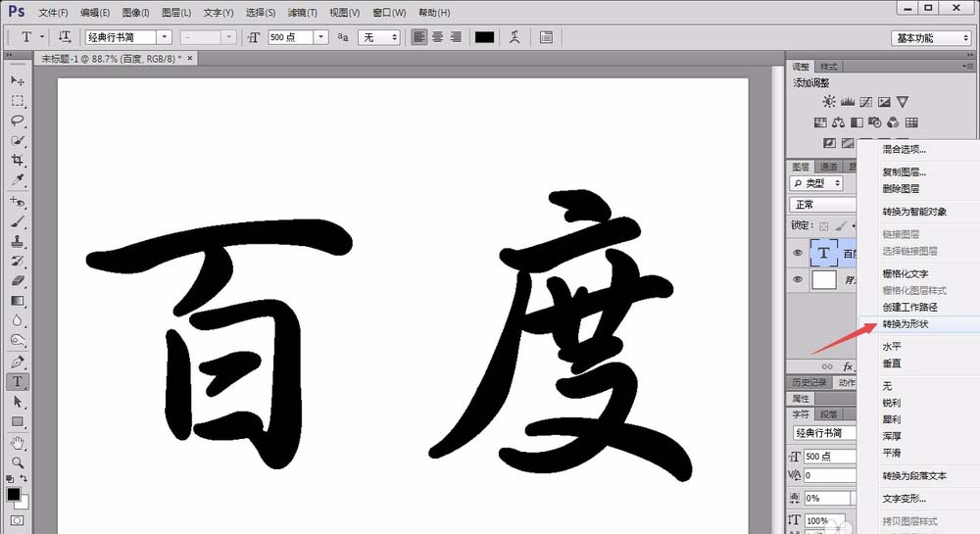Select the Eyedropper tool

point(18,180)
